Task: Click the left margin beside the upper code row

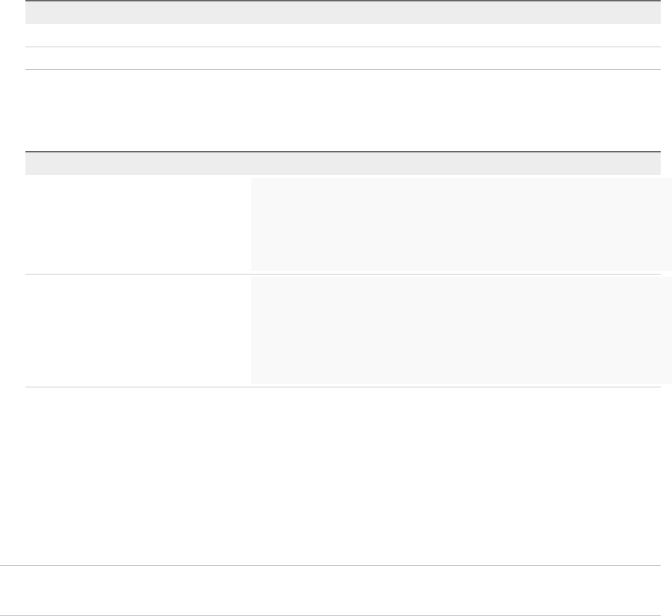Action: (12, 224)
